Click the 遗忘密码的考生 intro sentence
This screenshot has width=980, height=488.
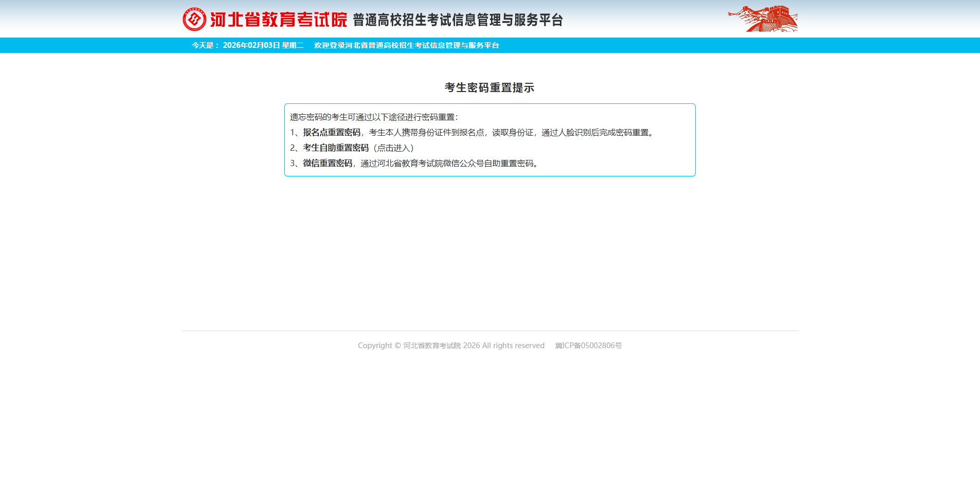coord(373,117)
